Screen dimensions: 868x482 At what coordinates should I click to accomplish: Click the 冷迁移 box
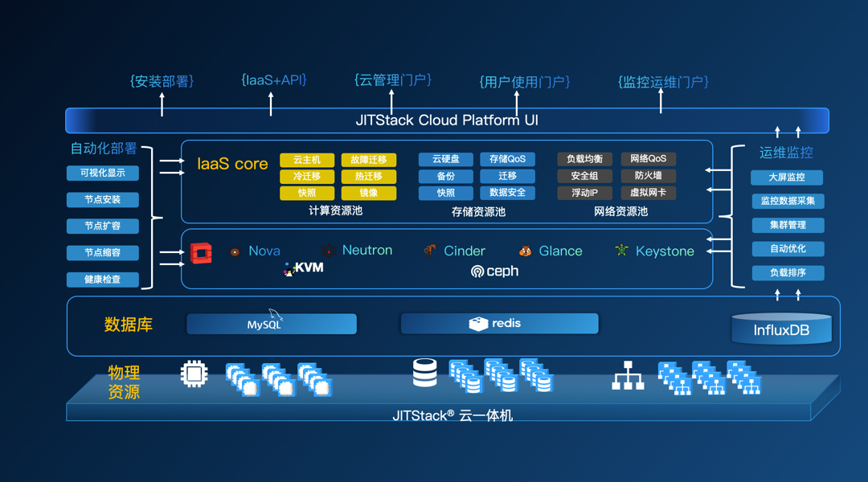pyautogui.click(x=307, y=177)
